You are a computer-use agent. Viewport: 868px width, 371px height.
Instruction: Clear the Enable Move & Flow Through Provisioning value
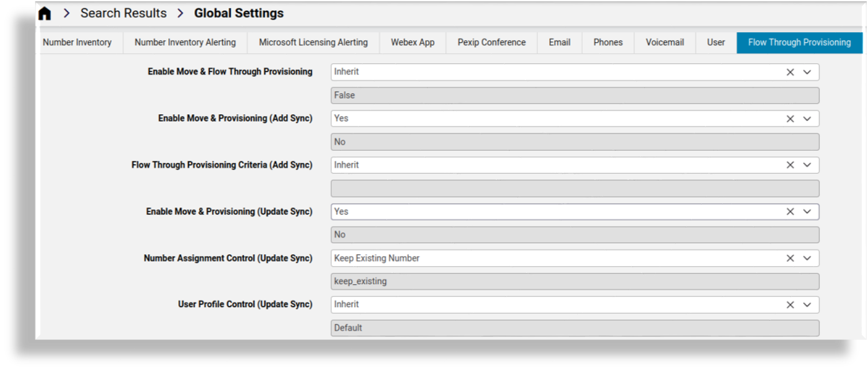[x=790, y=71]
